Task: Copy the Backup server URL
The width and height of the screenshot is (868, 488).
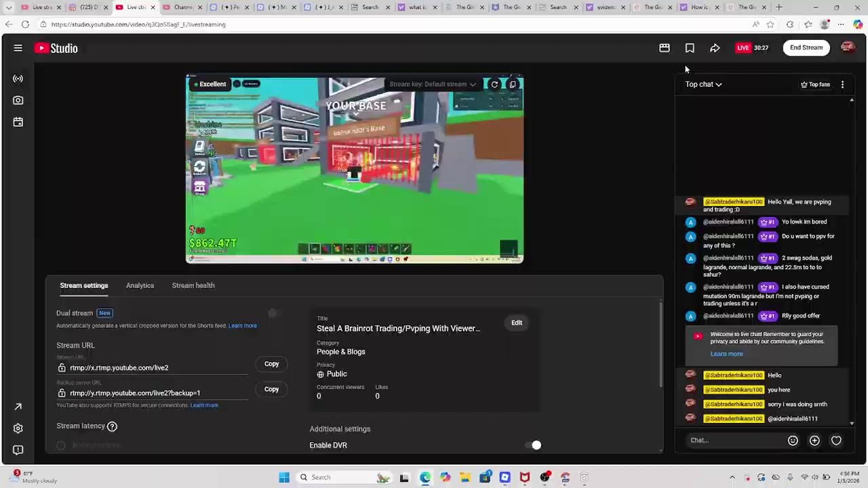Action: pyautogui.click(x=271, y=389)
